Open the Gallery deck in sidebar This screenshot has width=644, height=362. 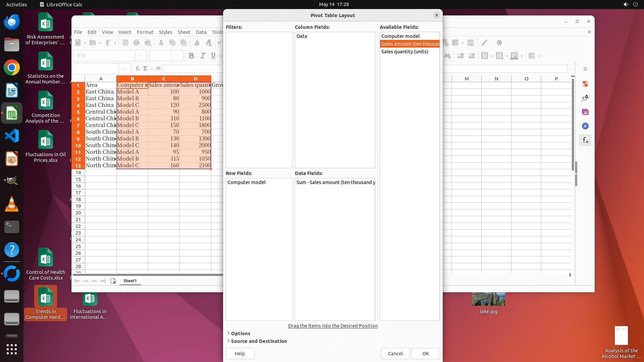click(x=585, y=112)
